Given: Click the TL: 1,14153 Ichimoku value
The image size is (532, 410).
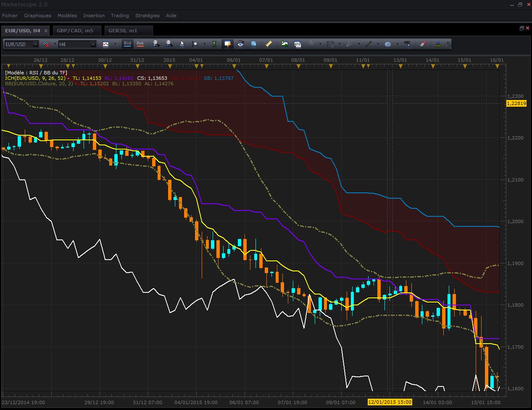Looking at the screenshot, I should (x=87, y=78).
